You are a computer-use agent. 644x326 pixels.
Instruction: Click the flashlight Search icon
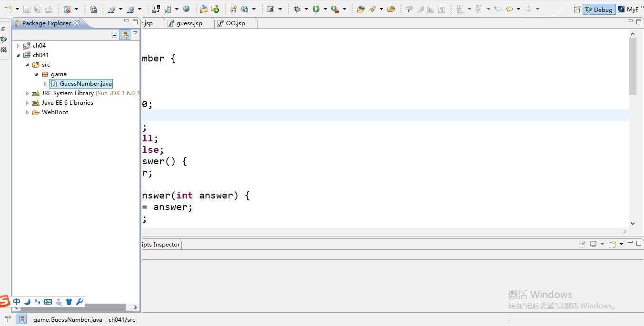pos(373,9)
